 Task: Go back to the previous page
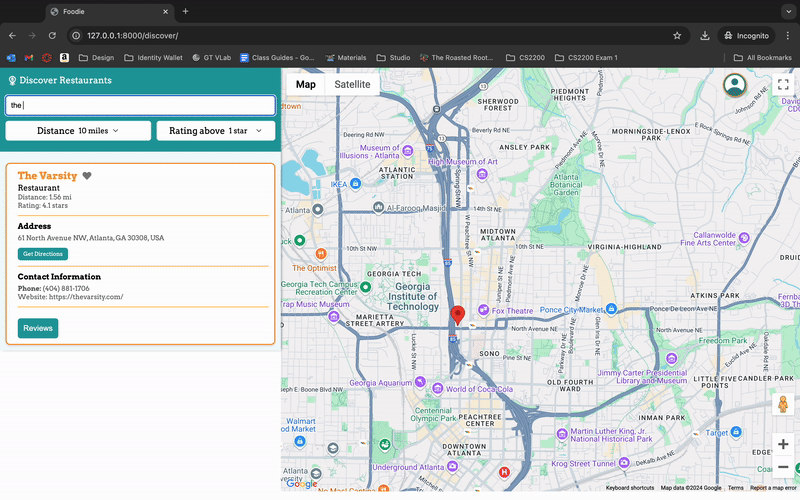point(12,36)
